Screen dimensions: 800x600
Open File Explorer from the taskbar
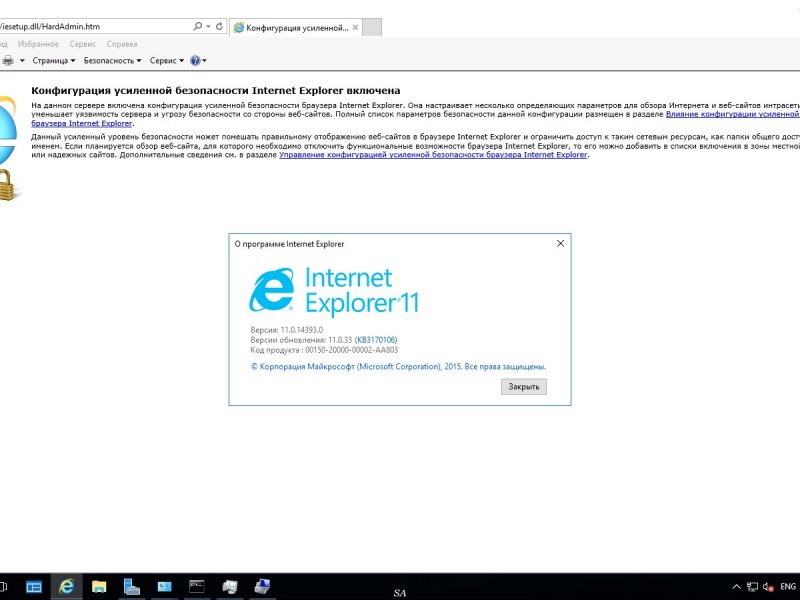tap(99, 587)
